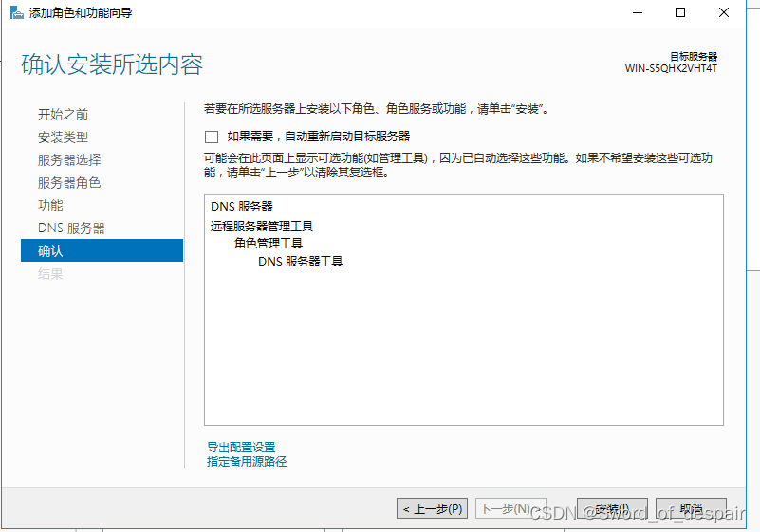The width and height of the screenshot is (760, 532).
Task: Select the 服务器角色 step
Action: point(69,183)
